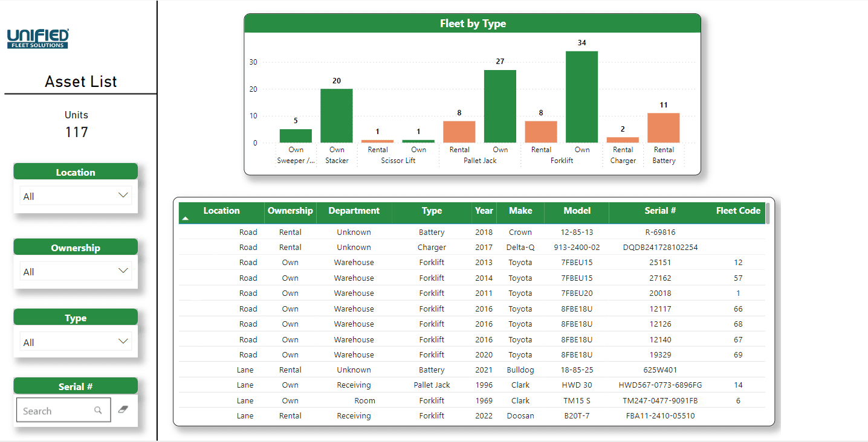This screenshot has height=442, width=868.
Task: Click the Fleet Code column header
Action: 738,211
